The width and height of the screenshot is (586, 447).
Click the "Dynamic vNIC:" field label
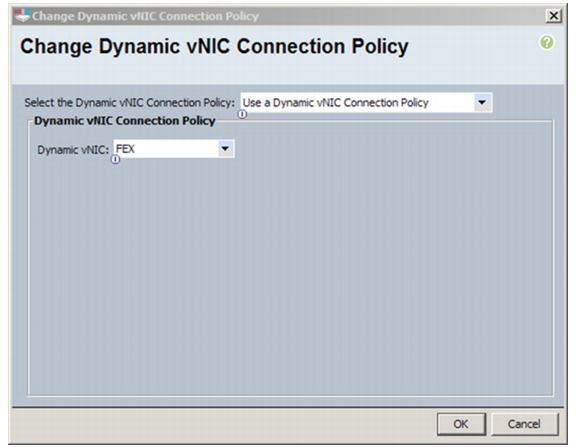[73, 150]
